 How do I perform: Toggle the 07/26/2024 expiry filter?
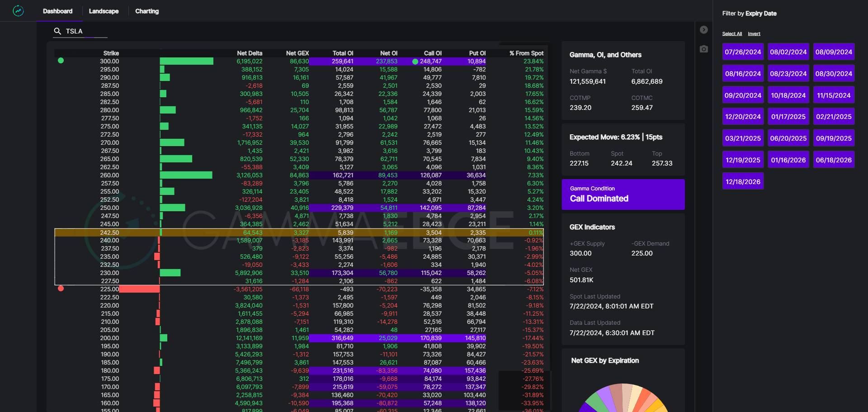tap(743, 52)
